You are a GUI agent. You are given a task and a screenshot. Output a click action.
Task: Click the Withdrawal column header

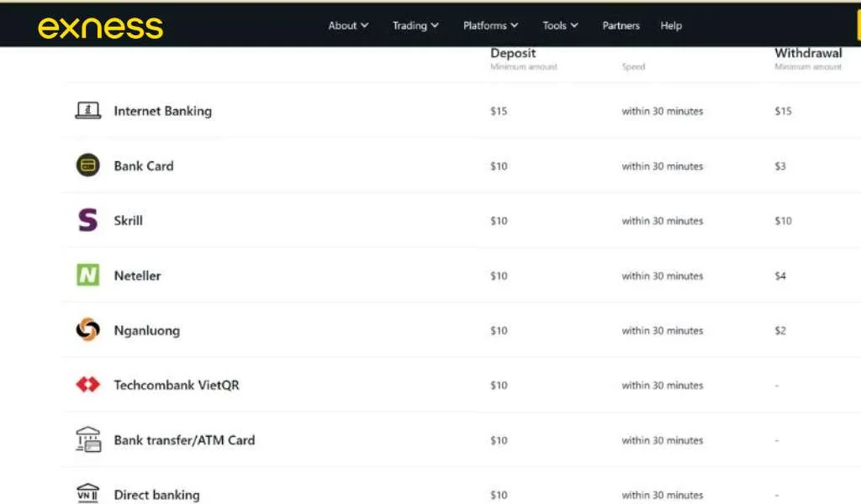[808, 52]
